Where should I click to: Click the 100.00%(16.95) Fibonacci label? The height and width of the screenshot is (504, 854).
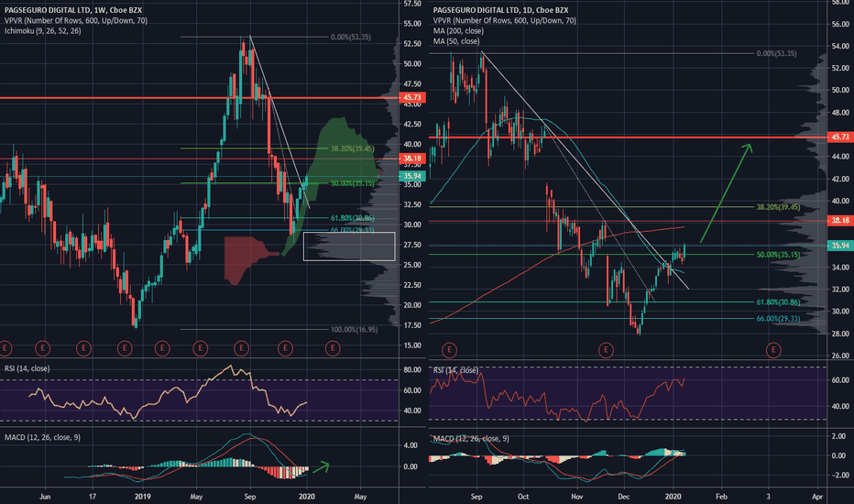pyautogui.click(x=354, y=329)
